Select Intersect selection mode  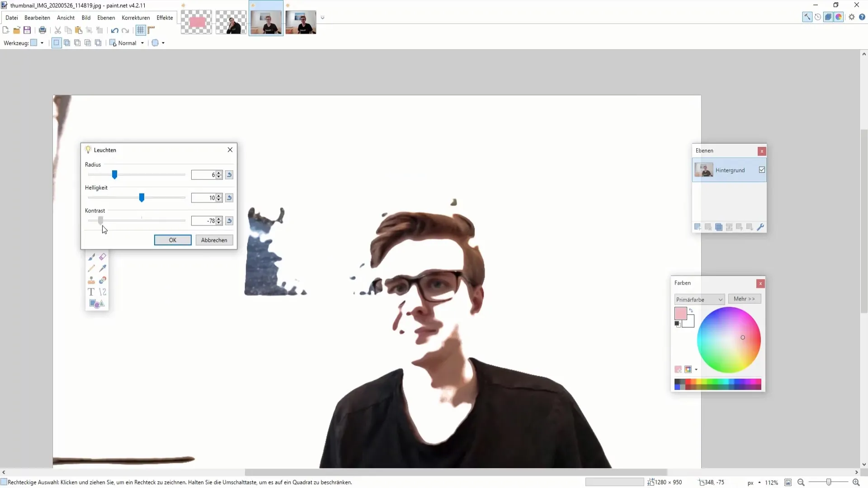[88, 43]
